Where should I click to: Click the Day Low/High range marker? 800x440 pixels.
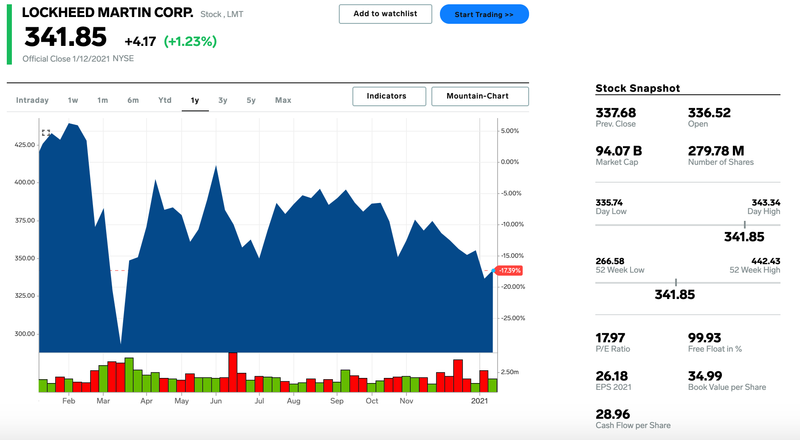click(744, 225)
